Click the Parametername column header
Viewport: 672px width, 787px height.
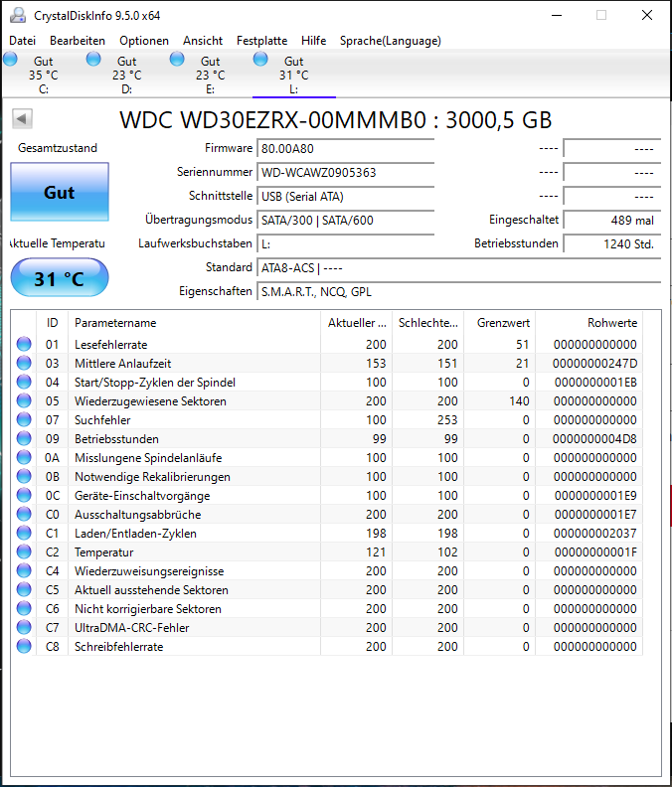coord(195,323)
